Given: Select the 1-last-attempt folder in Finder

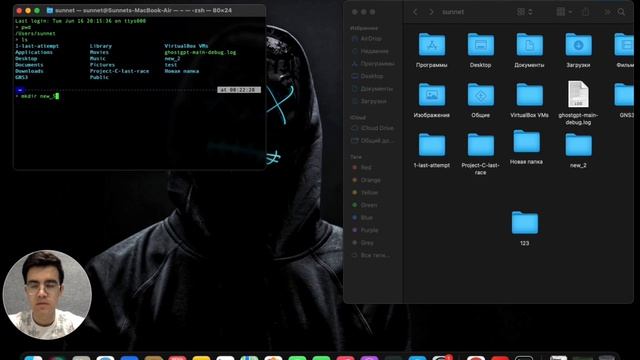Looking at the screenshot, I should click(x=431, y=145).
